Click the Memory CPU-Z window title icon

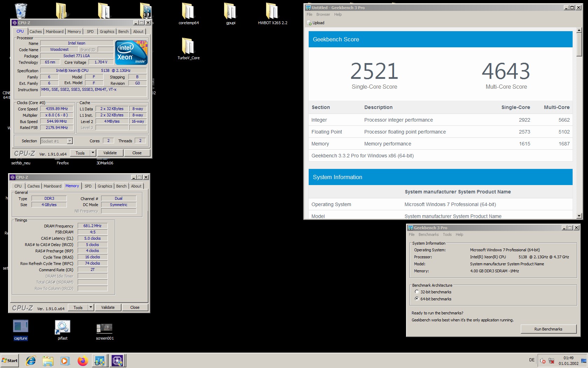[13, 177]
